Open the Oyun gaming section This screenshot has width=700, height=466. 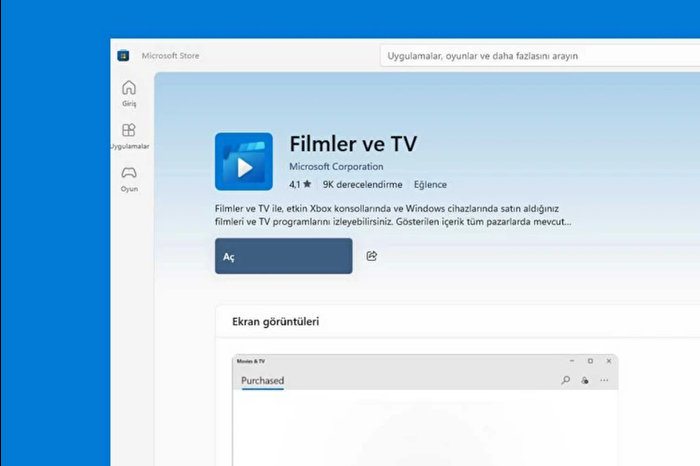point(129,179)
